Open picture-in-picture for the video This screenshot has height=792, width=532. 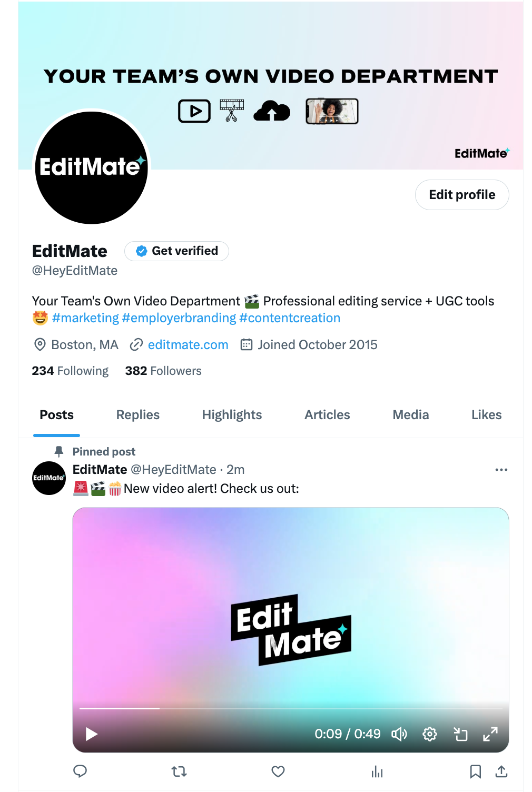[461, 734]
